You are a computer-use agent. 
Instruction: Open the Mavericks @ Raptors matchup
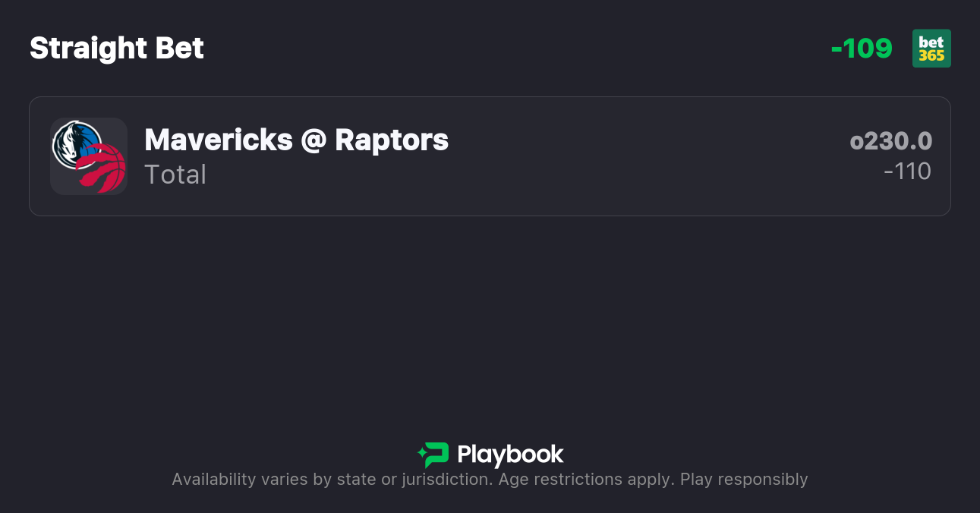[296, 140]
